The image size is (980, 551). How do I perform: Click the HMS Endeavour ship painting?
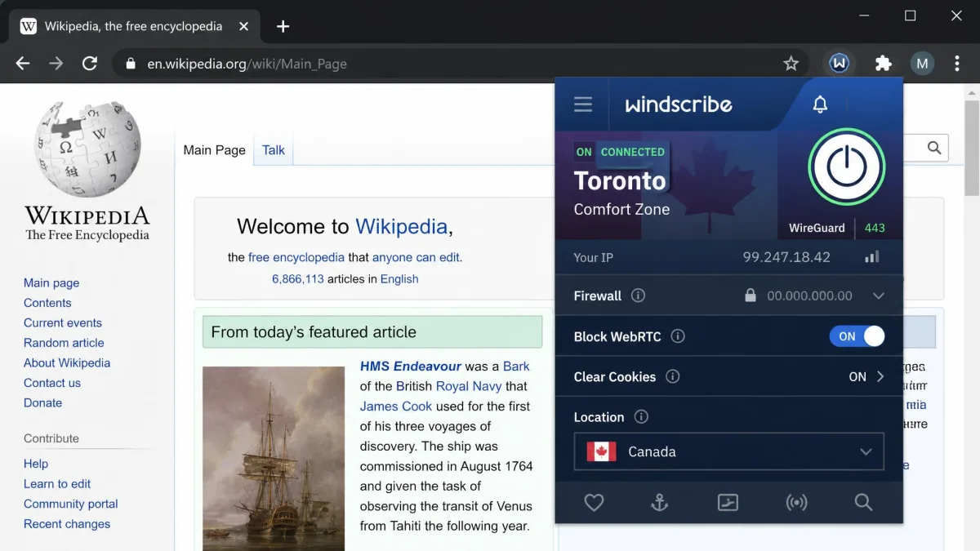tap(274, 458)
